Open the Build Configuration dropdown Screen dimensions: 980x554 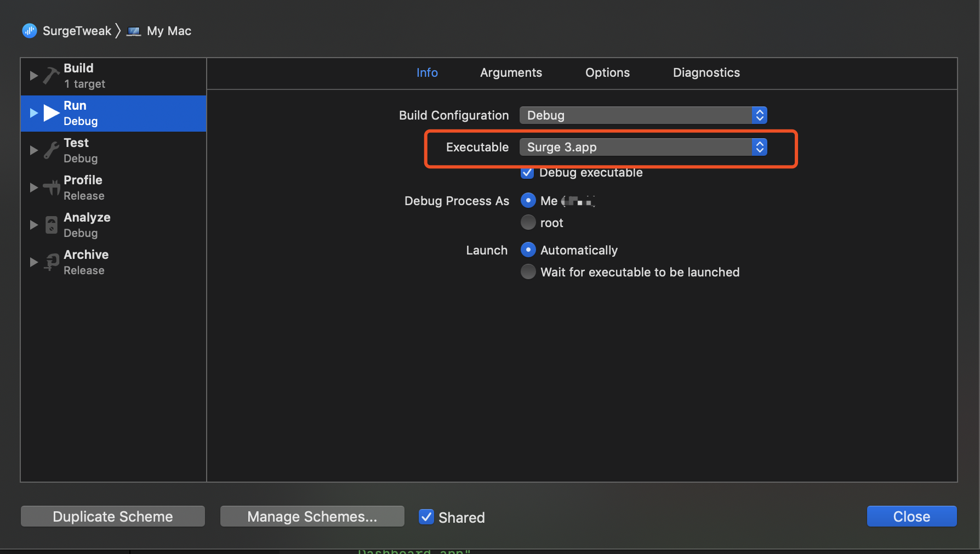tap(643, 115)
